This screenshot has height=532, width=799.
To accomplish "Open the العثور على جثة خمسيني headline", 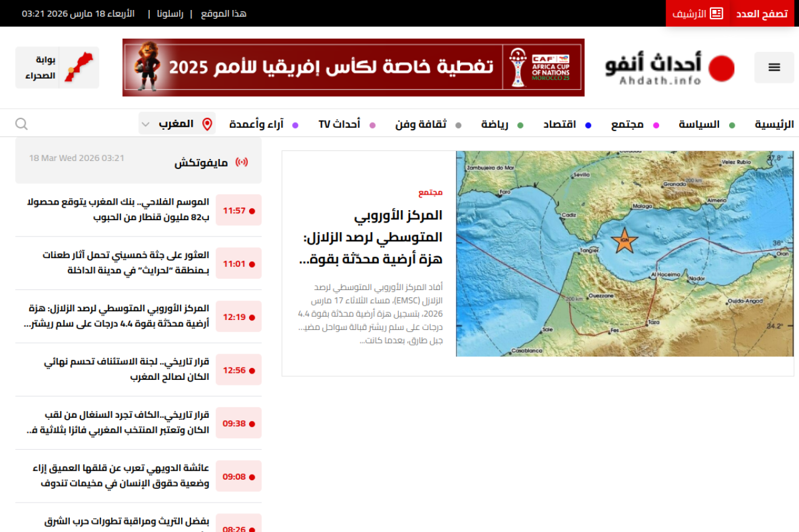I will click(x=126, y=263).
